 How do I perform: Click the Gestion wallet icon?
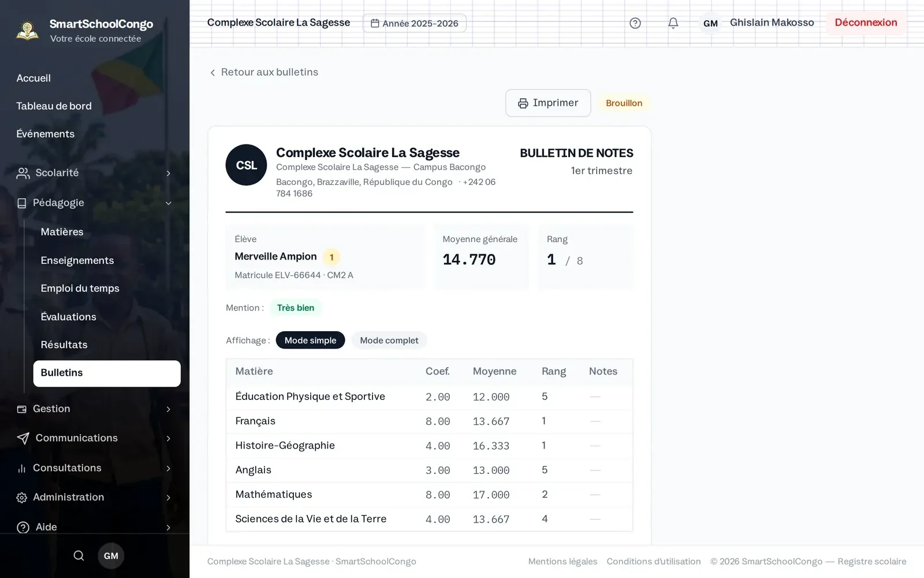(22, 409)
